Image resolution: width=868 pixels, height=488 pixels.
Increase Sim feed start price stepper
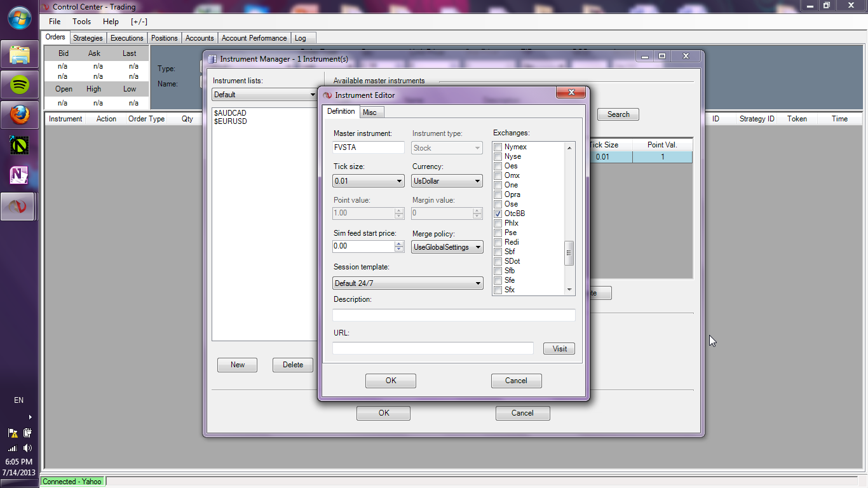coord(399,243)
